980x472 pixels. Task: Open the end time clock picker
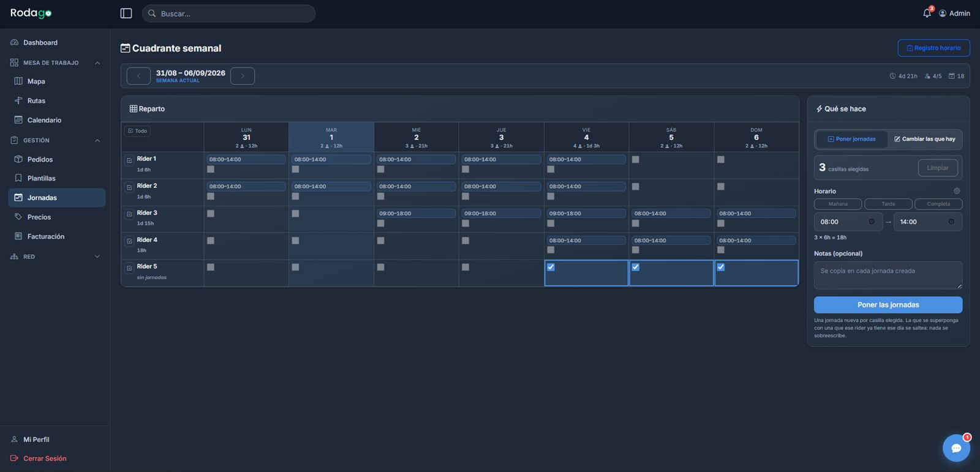[x=951, y=222]
